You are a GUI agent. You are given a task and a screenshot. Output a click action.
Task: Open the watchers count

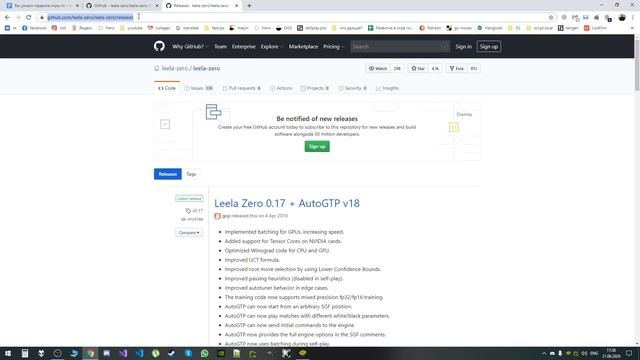[397, 69]
